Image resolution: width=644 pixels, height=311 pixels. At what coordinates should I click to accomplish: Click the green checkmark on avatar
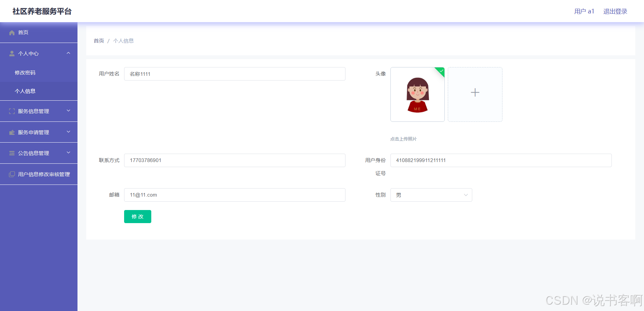pyautogui.click(x=441, y=71)
